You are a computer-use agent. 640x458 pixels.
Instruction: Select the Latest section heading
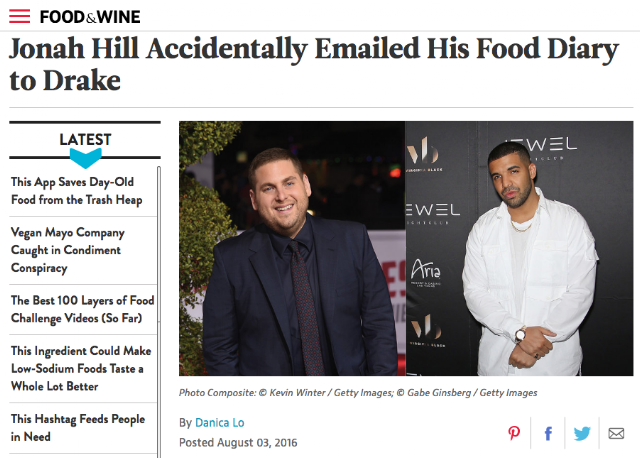pos(85,140)
